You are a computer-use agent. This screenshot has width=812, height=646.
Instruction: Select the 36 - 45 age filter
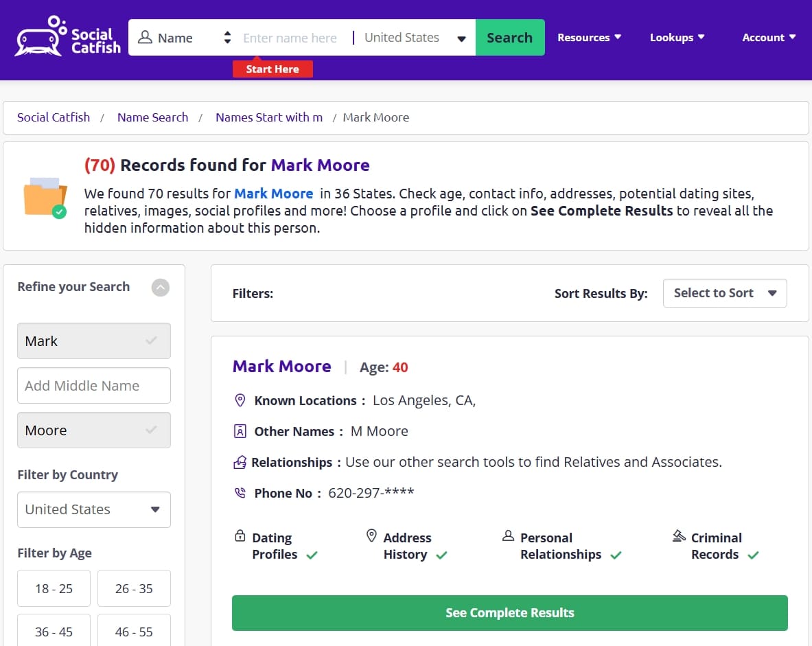click(54, 631)
